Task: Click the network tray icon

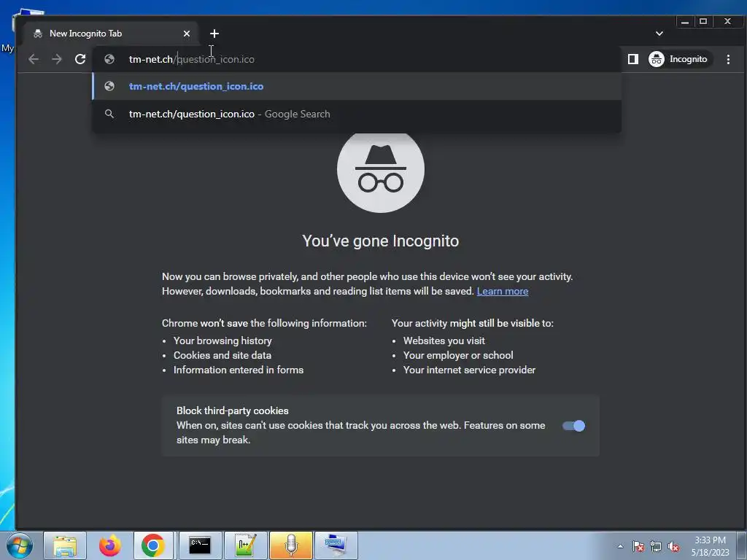Action: click(x=656, y=546)
